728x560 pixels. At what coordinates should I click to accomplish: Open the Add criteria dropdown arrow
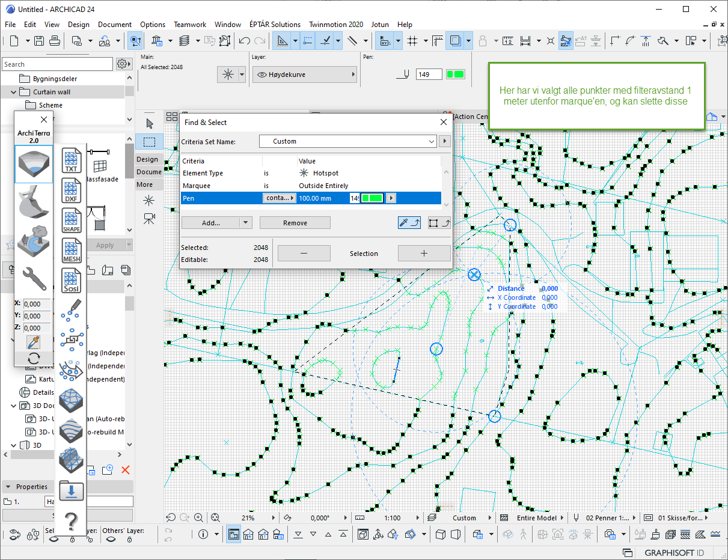click(245, 223)
